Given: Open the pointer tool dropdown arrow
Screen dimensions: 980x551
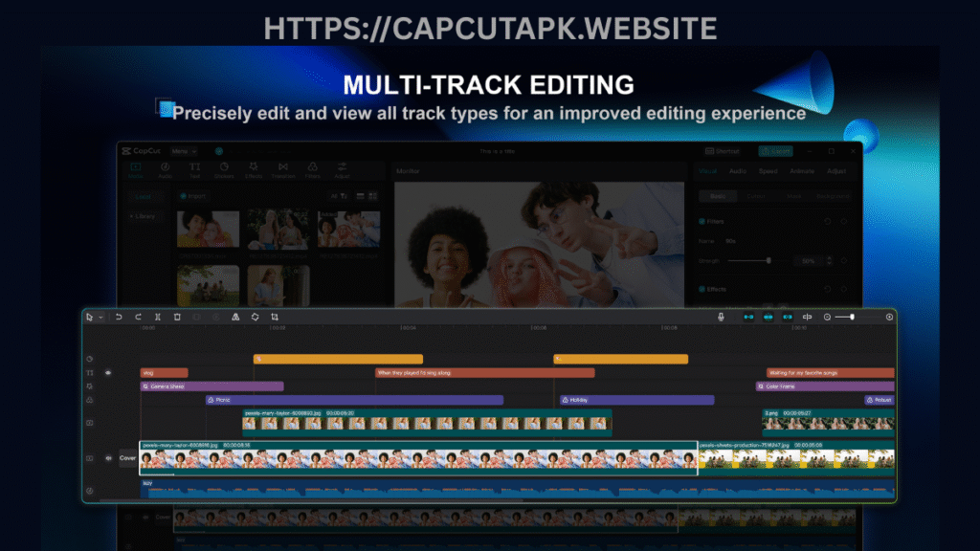Looking at the screenshot, I should click(x=100, y=318).
